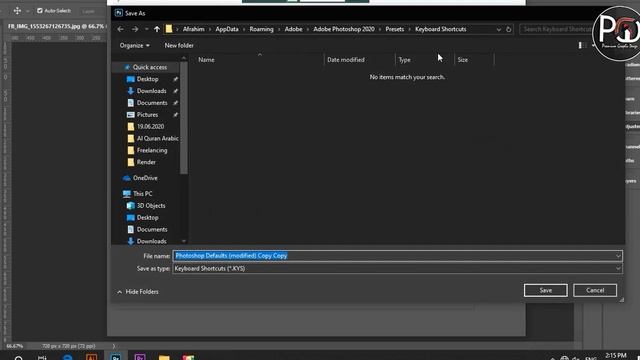Collapse the dialog with Hide Folders
This screenshot has height=360, width=640.
point(138,292)
